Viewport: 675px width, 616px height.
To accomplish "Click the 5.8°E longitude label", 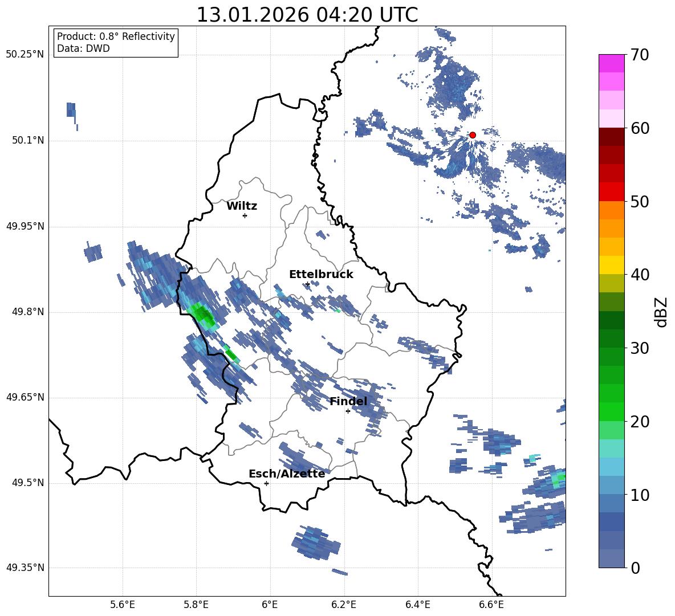I will (x=196, y=605).
